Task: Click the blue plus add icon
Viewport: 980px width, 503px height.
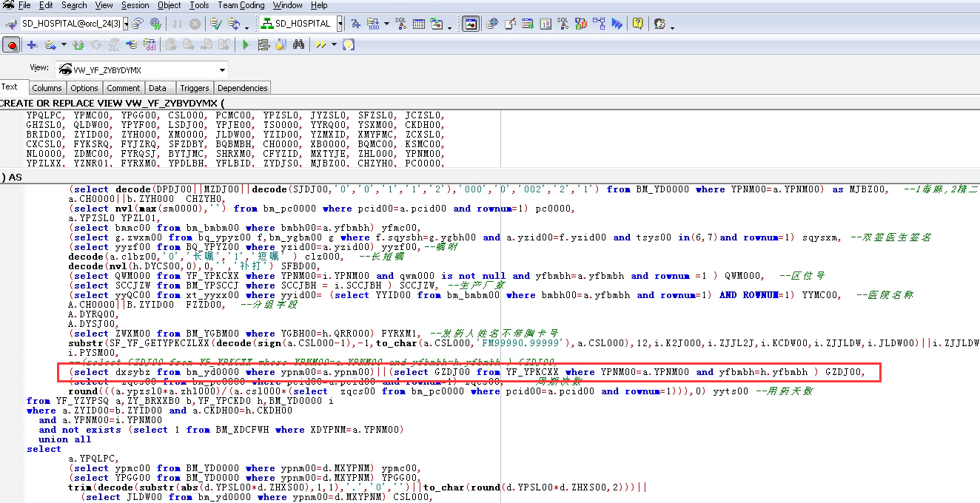Action: pyautogui.click(x=32, y=45)
